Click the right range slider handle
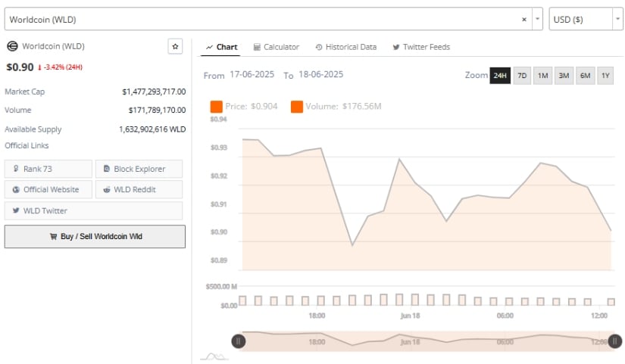 click(x=615, y=341)
